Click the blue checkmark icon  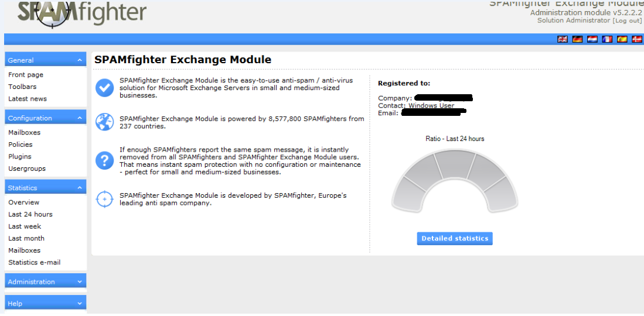coord(104,88)
